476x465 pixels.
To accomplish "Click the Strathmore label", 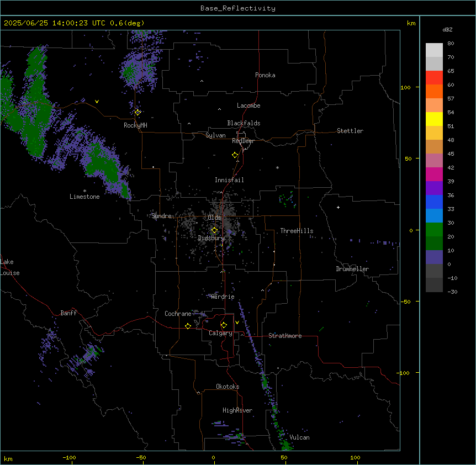I will [285, 336].
